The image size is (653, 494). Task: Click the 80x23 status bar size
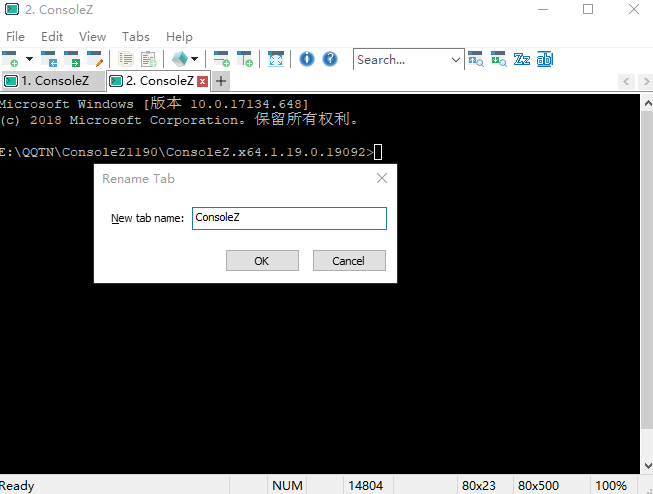coord(479,486)
